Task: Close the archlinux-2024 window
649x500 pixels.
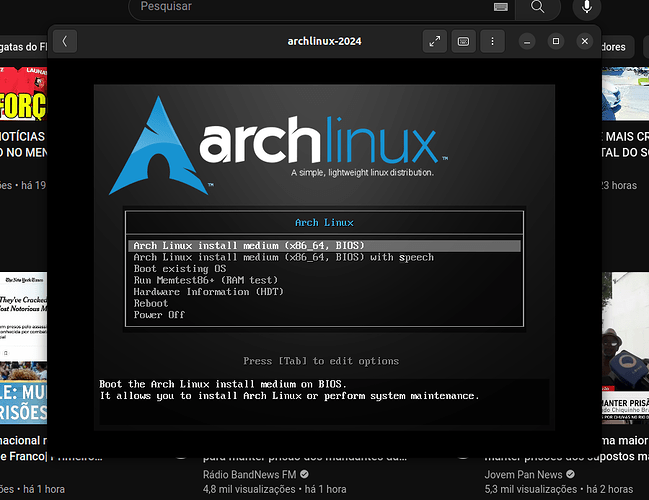Action: pyautogui.click(x=585, y=41)
